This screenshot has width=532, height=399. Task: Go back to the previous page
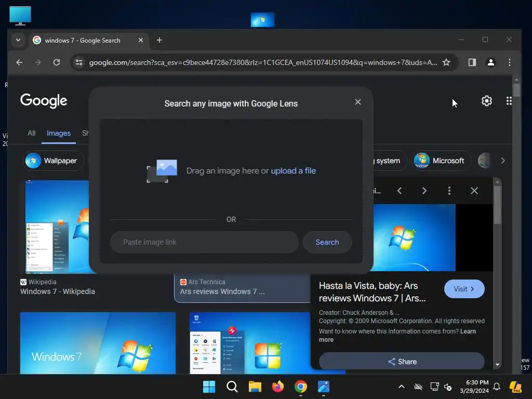19,62
